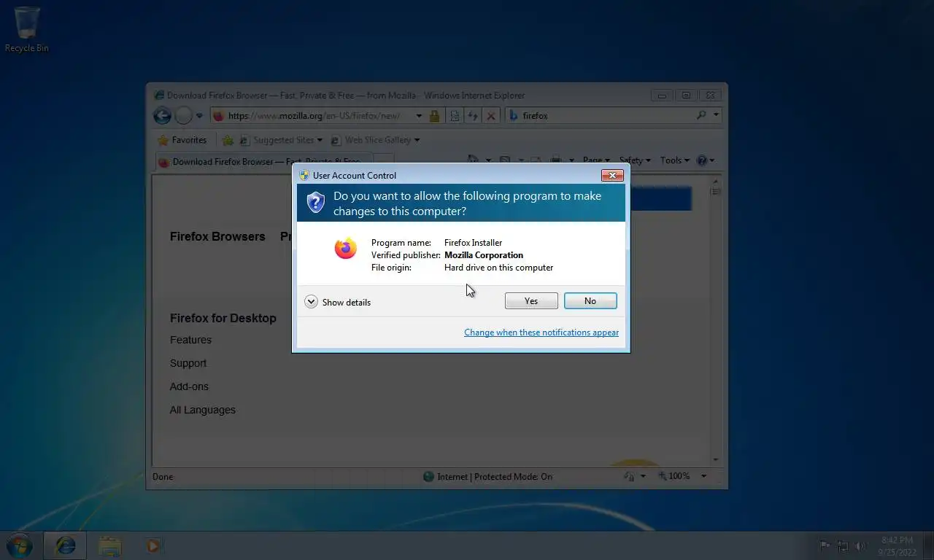Open the address bar autocomplete dropdown
This screenshot has width=934, height=560.
pyautogui.click(x=419, y=116)
